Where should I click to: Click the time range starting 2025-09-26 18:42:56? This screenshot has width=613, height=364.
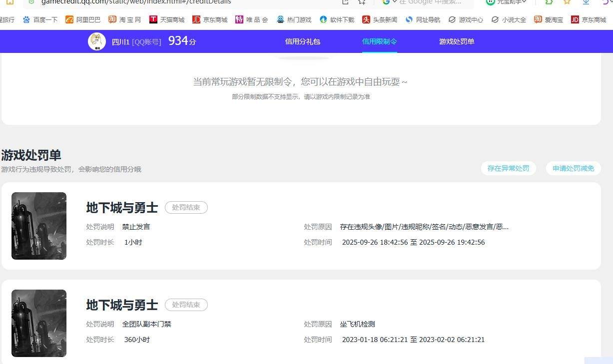(413, 242)
